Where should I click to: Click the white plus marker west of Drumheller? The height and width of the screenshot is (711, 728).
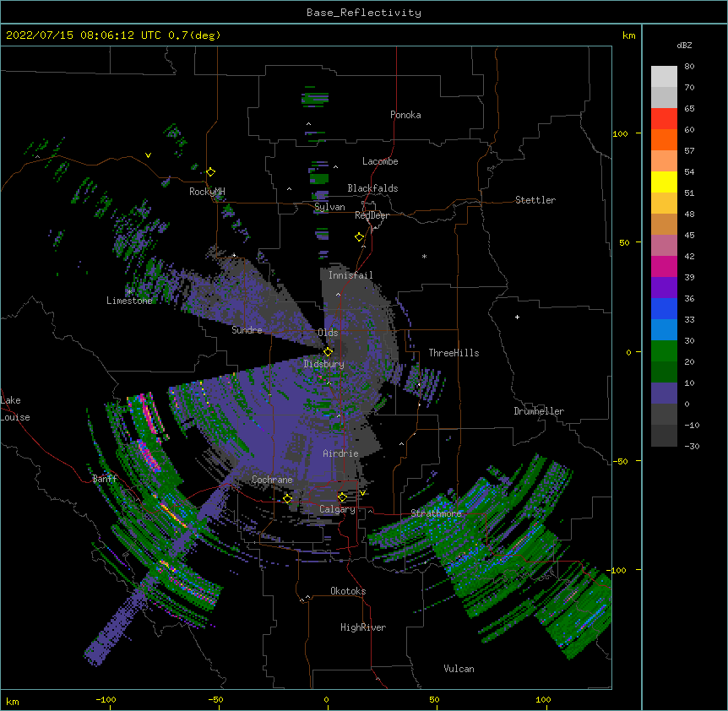(x=517, y=317)
